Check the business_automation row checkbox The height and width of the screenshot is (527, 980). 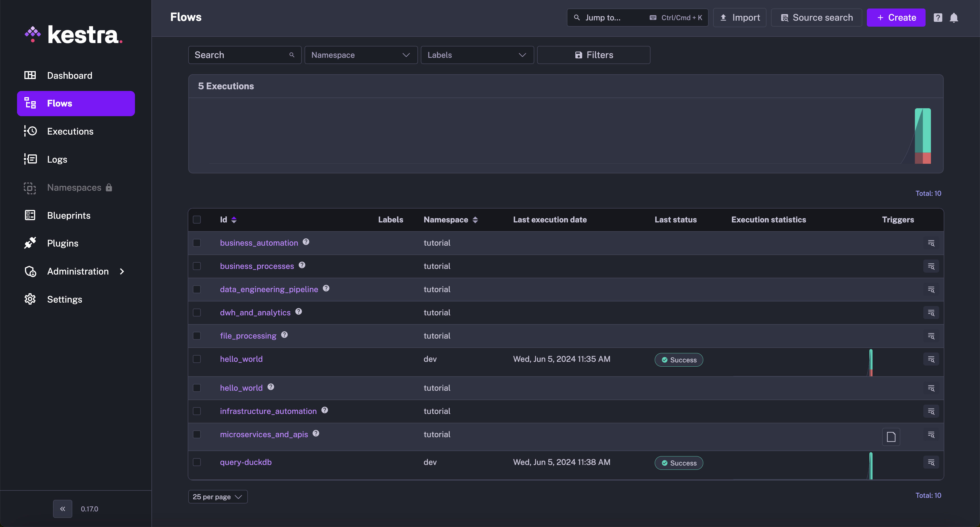click(x=197, y=243)
